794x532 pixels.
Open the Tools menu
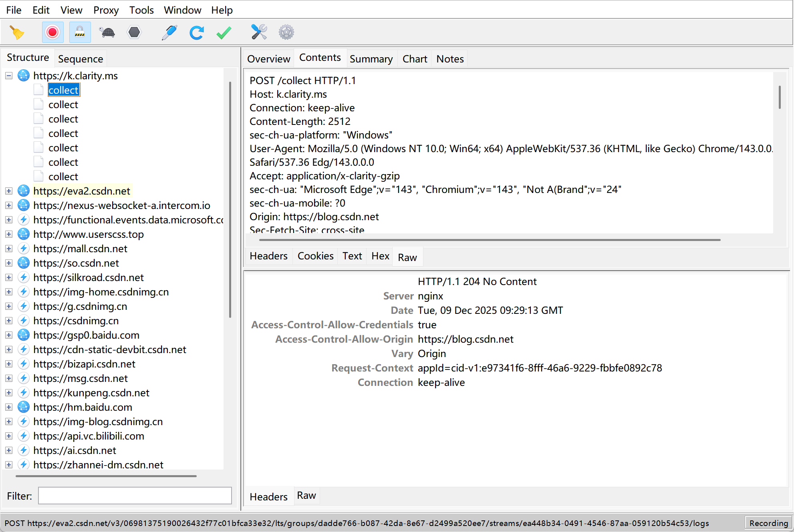[141, 10]
